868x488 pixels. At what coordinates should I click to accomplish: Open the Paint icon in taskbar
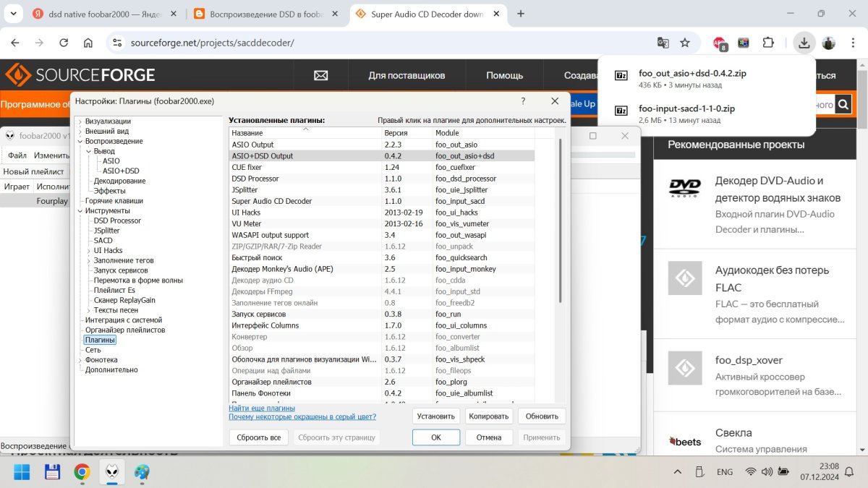[142, 472]
